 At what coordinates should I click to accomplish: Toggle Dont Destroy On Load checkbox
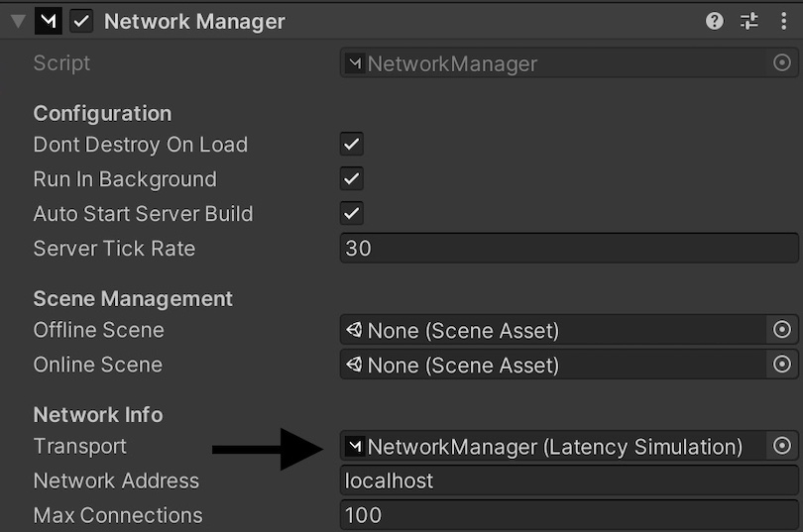(352, 145)
